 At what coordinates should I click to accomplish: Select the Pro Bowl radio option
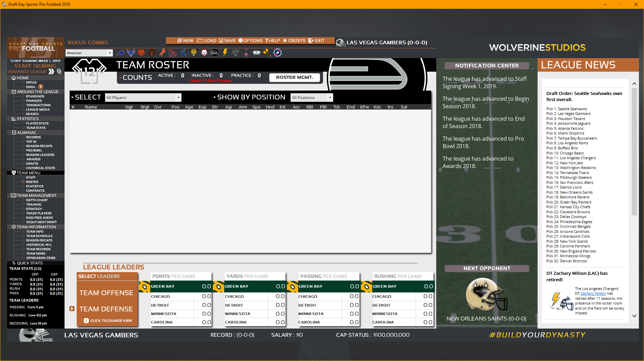[23, 150]
